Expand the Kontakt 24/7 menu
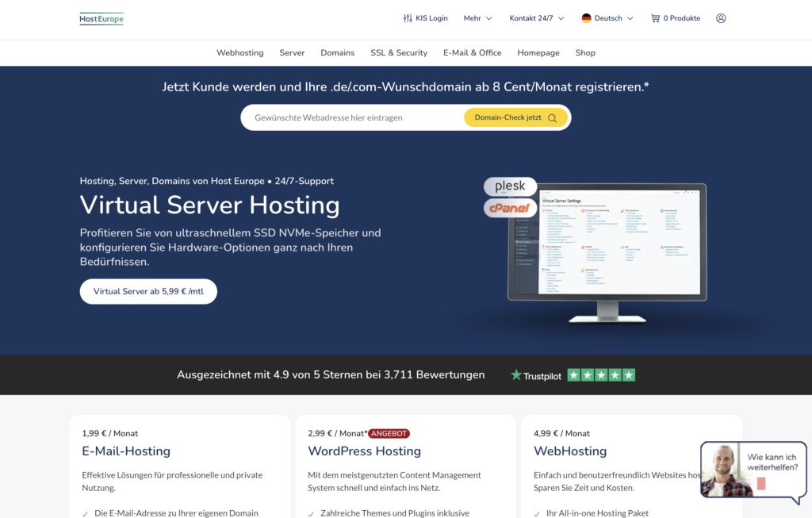This screenshot has width=812, height=518. pos(530,17)
